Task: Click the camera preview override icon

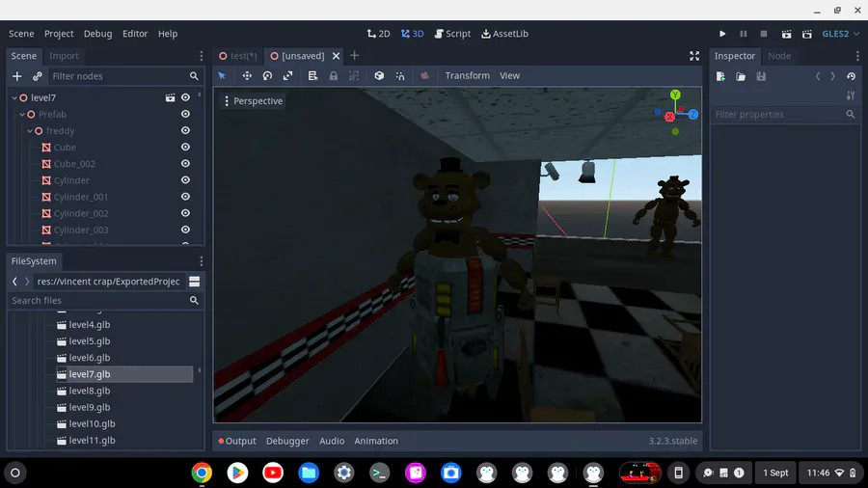Action: [424, 76]
